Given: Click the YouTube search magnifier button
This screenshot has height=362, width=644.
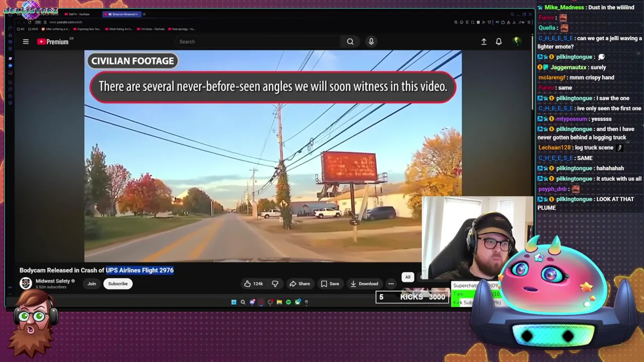Looking at the screenshot, I should coord(350,42).
